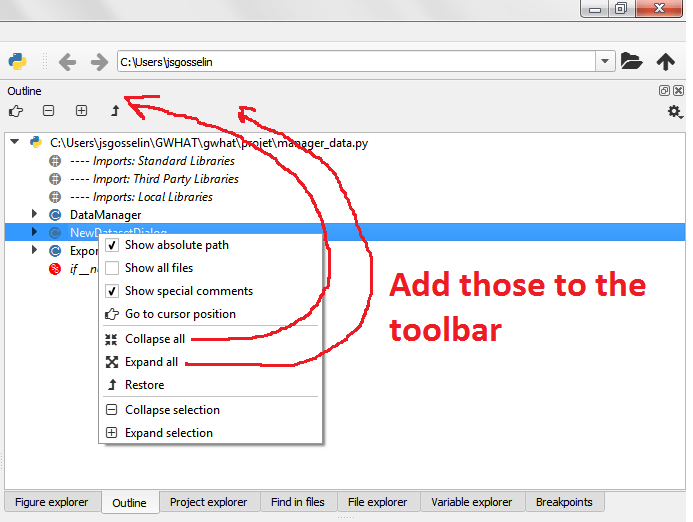The image size is (693, 522).
Task: Select Import: Third Party Libraries comment
Action: tap(154, 179)
